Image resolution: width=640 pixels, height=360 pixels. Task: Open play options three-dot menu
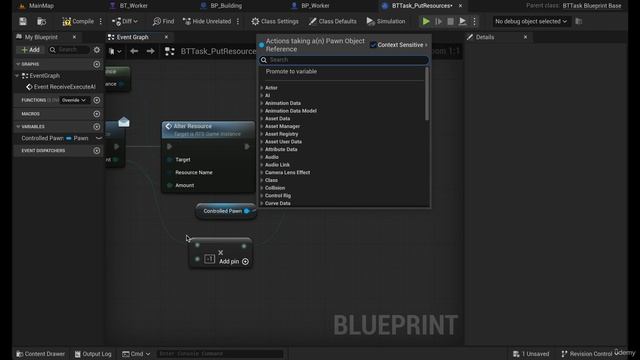(474, 21)
